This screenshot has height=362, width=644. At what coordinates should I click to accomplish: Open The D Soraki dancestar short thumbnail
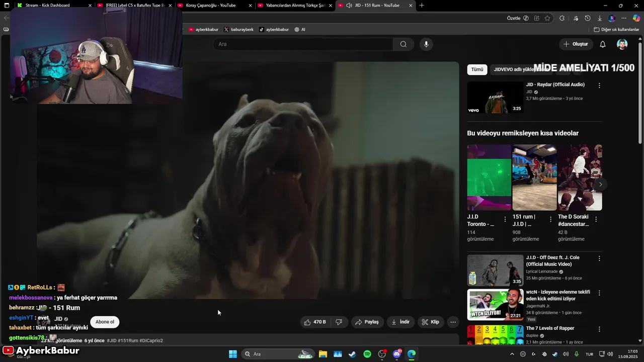pyautogui.click(x=580, y=177)
